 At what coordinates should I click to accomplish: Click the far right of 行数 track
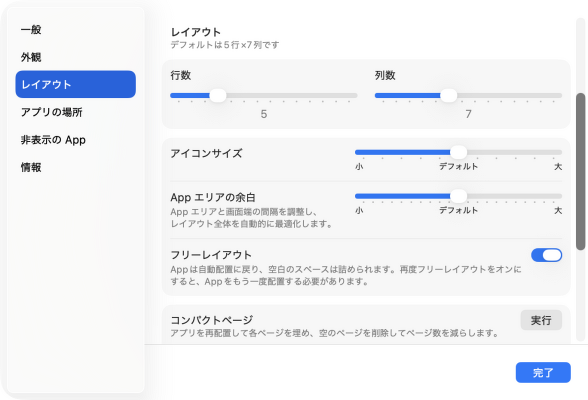point(356,96)
